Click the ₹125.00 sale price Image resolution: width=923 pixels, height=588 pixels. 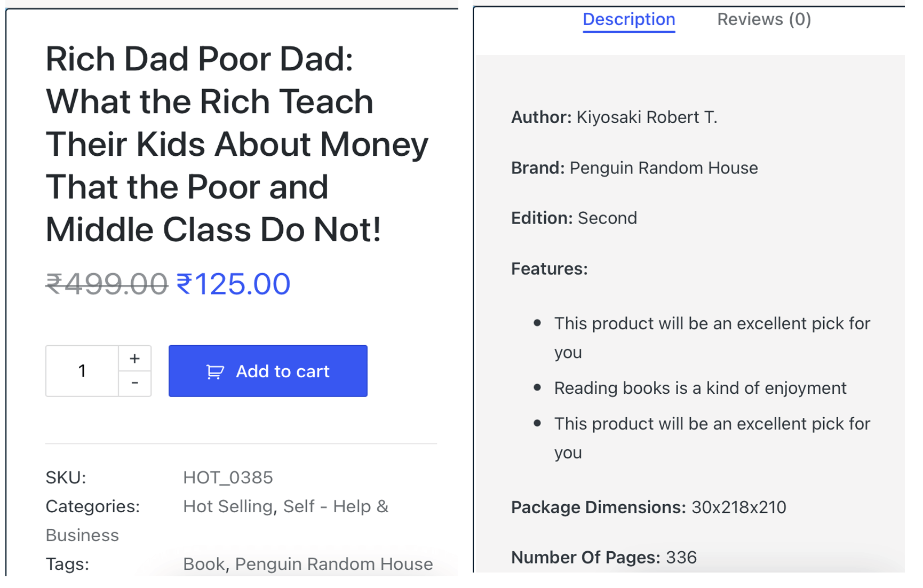tap(233, 284)
